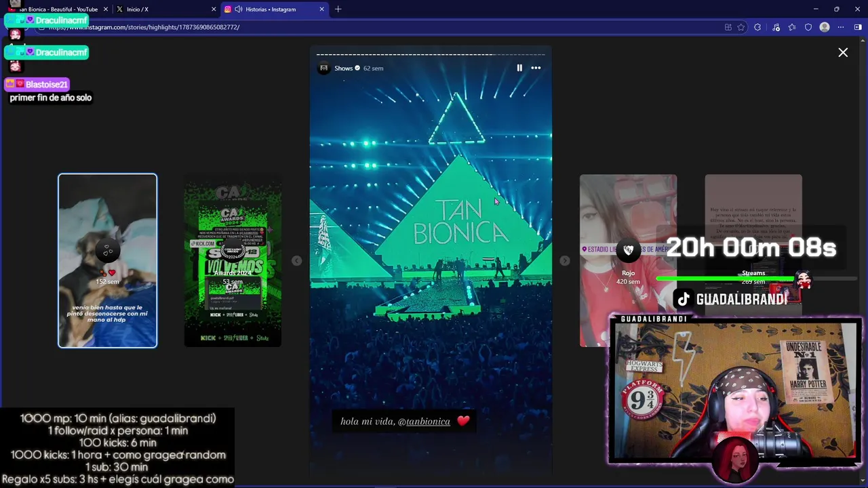Click the Shows highlight name
Viewport: 868px width, 488px height.
pos(343,68)
